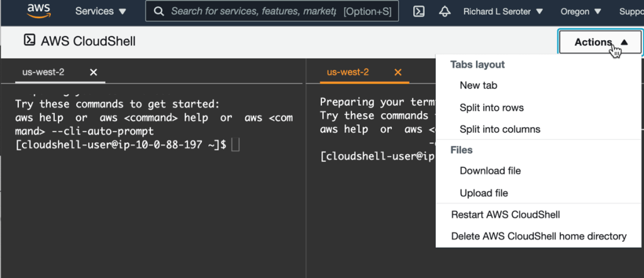The height and width of the screenshot is (278, 644).
Task: Open the notifications bell
Action: coord(445,11)
